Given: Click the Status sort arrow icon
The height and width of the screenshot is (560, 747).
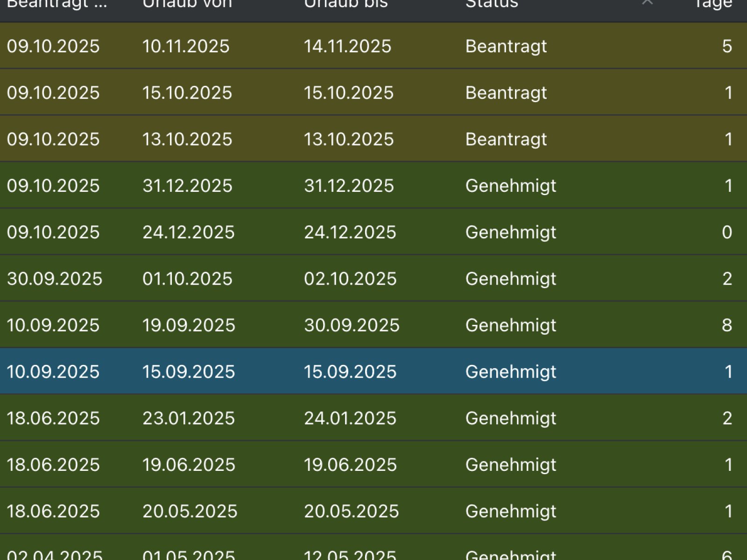Looking at the screenshot, I should point(647,3).
